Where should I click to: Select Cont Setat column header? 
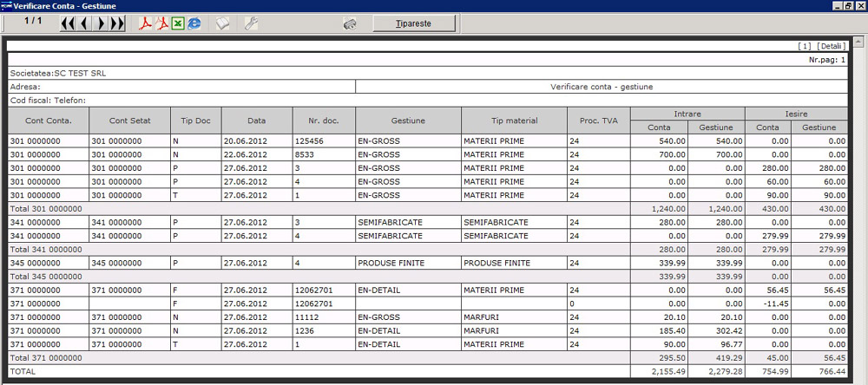tap(130, 121)
